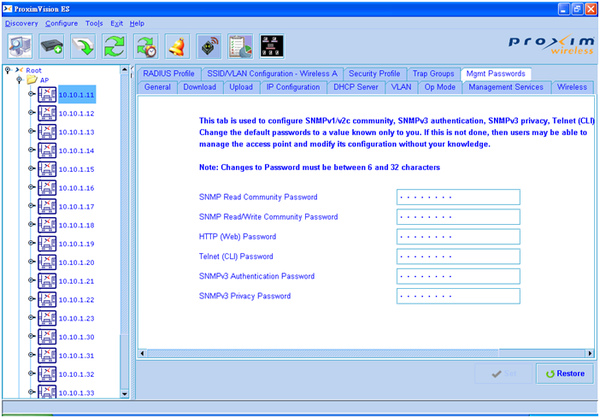This screenshot has width=600, height=418.
Task: Click the AP folder icon
Action: pyautogui.click(x=32, y=80)
